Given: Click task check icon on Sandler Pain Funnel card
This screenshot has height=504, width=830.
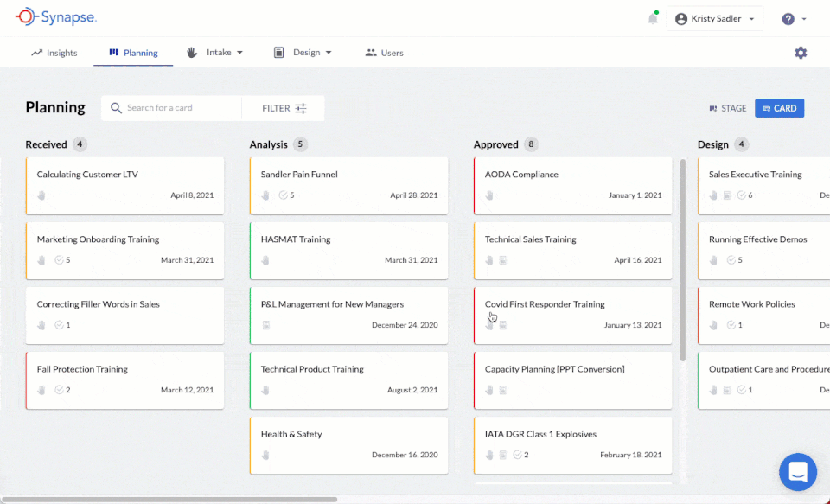Looking at the screenshot, I should pos(284,195).
